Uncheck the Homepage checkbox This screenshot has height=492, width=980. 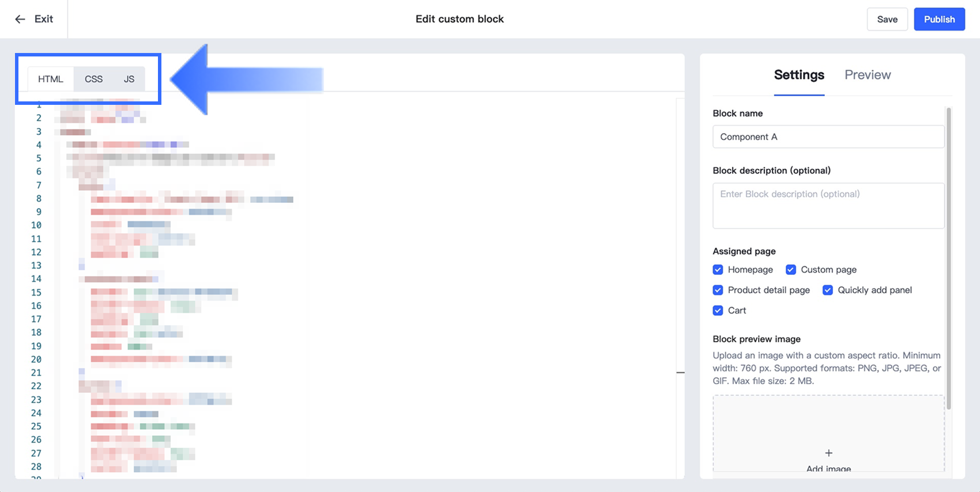718,270
